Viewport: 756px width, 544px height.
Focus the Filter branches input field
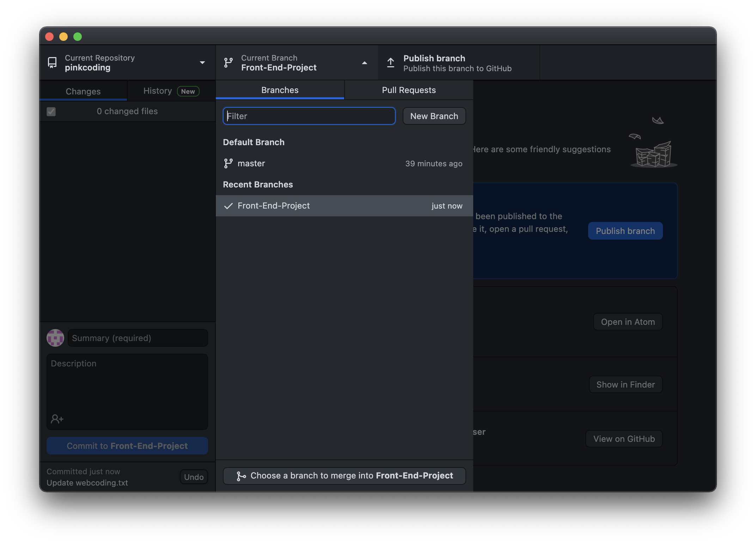pyautogui.click(x=309, y=116)
